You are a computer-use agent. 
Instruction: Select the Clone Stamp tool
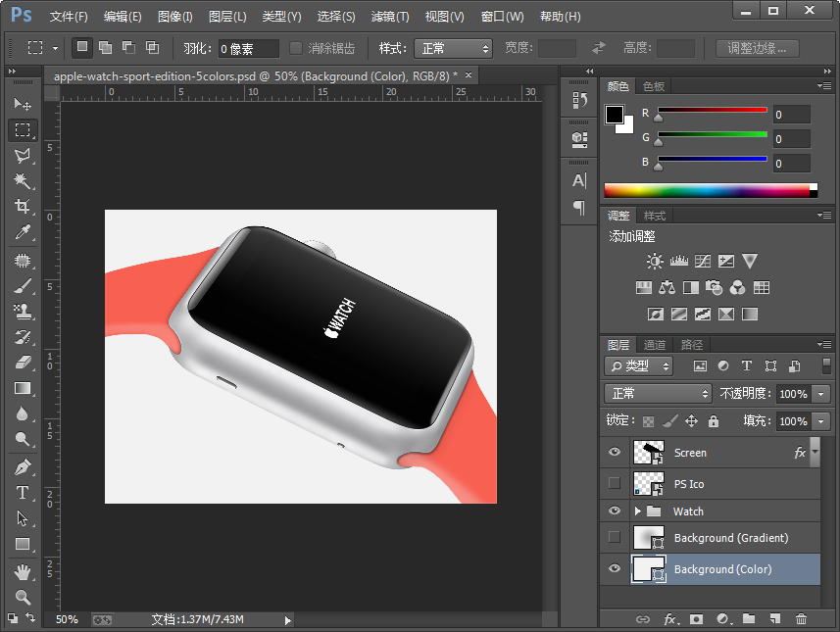tap(23, 312)
